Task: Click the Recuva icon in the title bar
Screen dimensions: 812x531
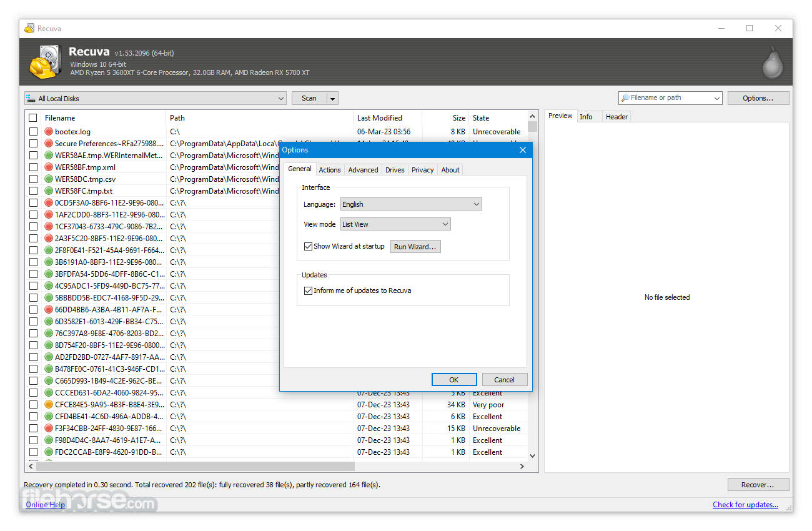Action: [29, 28]
